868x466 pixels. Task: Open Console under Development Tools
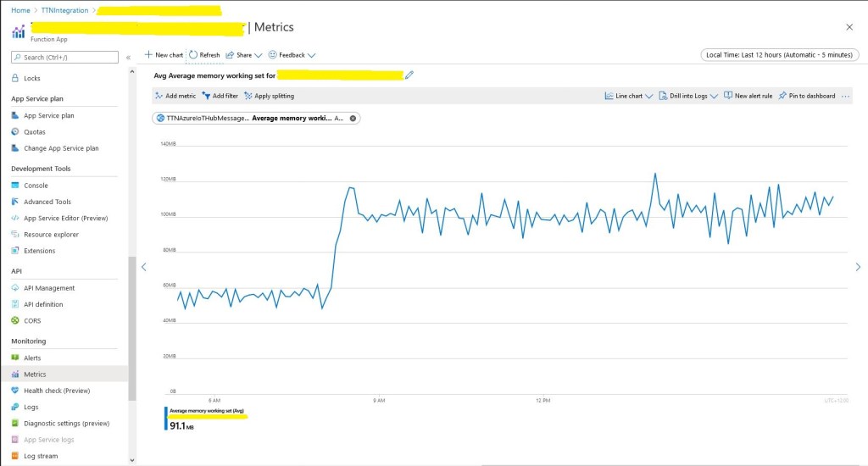point(36,186)
